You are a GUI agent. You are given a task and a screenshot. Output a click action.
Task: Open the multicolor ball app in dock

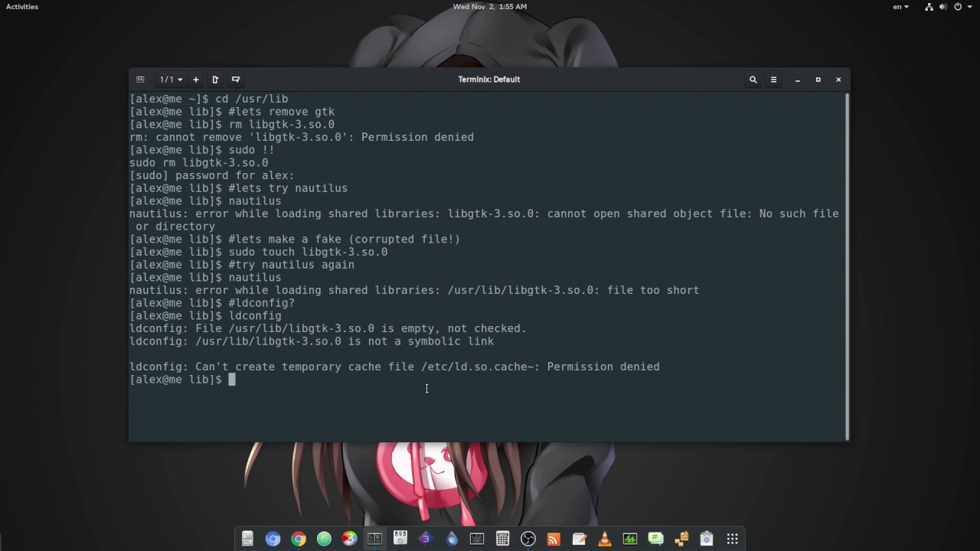349,539
